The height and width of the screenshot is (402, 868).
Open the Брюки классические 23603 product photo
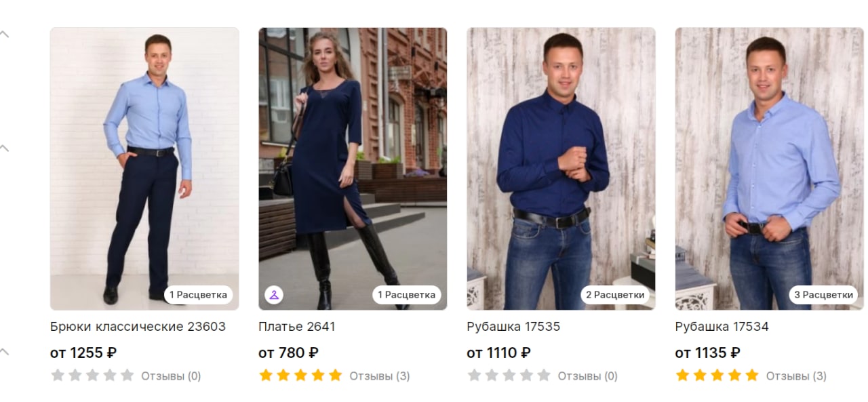click(144, 169)
